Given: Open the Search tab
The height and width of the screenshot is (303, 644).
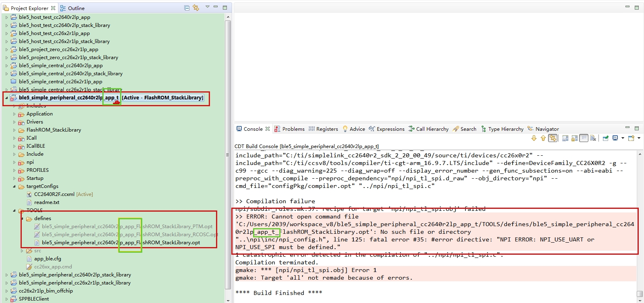Looking at the screenshot, I should coord(464,129).
